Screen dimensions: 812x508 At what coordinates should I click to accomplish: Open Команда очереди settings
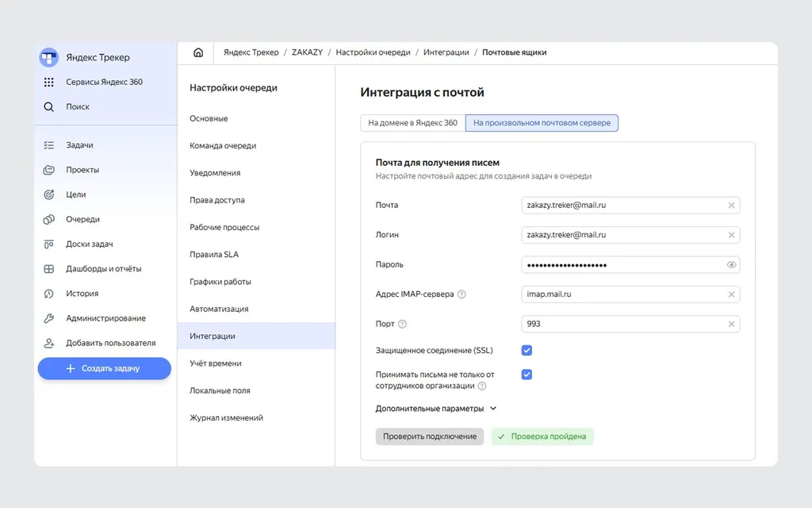coord(256,146)
